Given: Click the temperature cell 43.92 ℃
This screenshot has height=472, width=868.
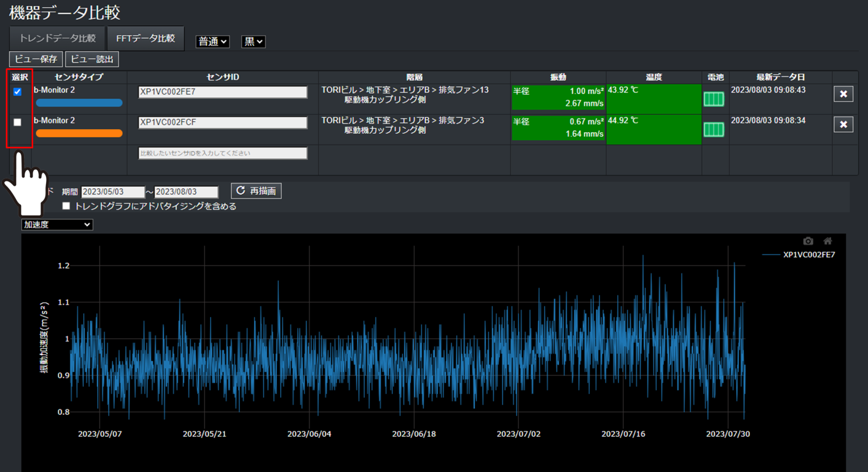Looking at the screenshot, I should click(654, 99).
